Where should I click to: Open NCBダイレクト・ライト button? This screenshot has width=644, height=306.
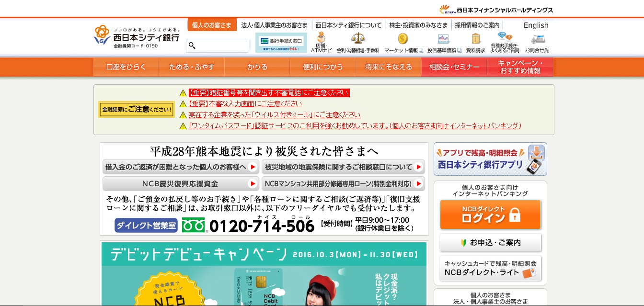tap(490, 268)
